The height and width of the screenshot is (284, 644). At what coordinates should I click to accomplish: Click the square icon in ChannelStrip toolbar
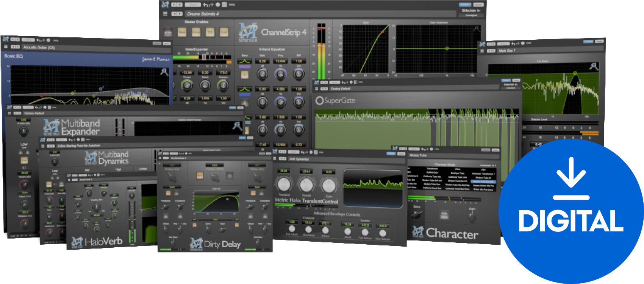click(224, 5)
